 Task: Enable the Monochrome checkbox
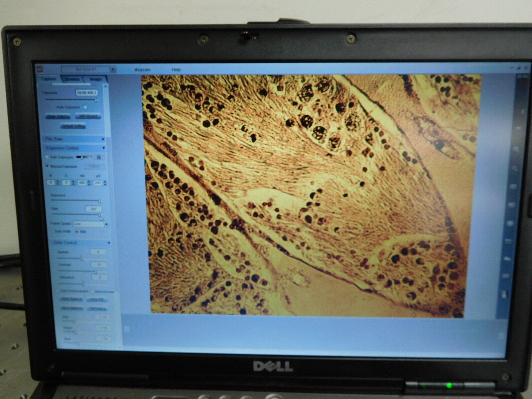[x=93, y=291]
